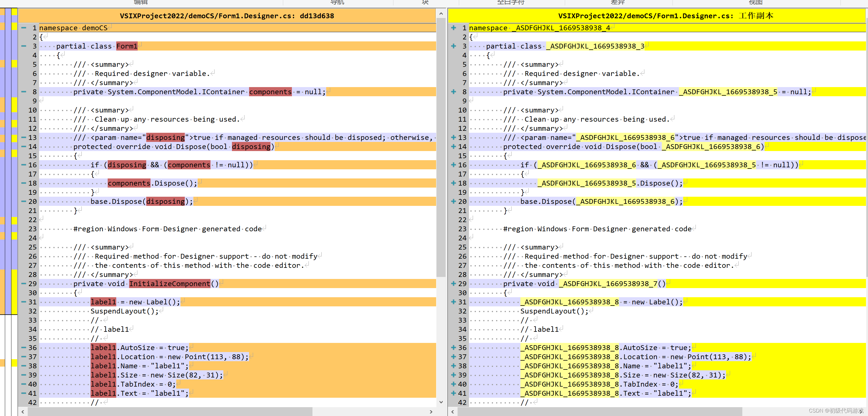Click the minus marker on left line 41
The image size is (868, 416).
click(24, 393)
